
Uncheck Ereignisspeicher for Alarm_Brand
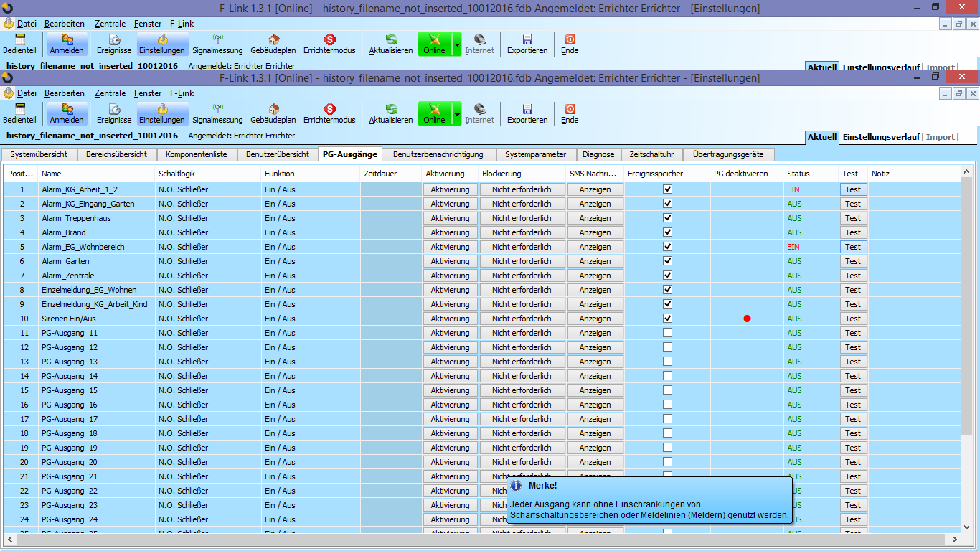(x=667, y=232)
